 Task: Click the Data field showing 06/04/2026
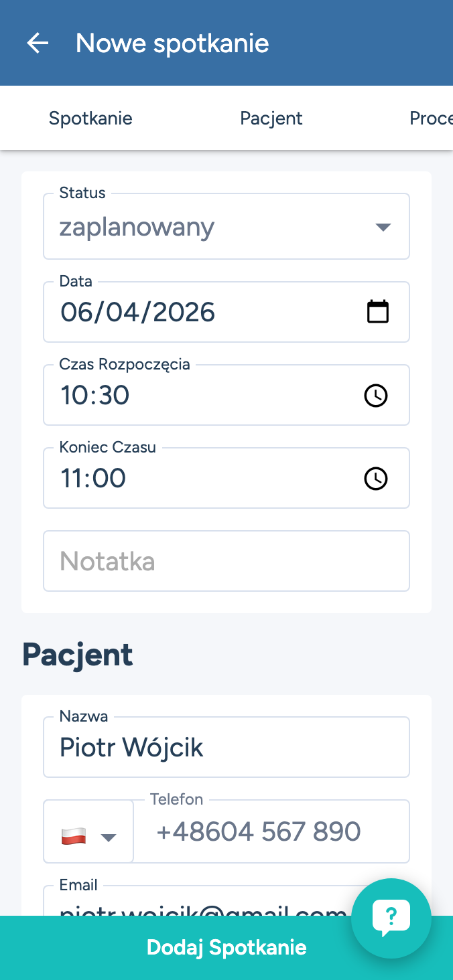(x=201, y=312)
